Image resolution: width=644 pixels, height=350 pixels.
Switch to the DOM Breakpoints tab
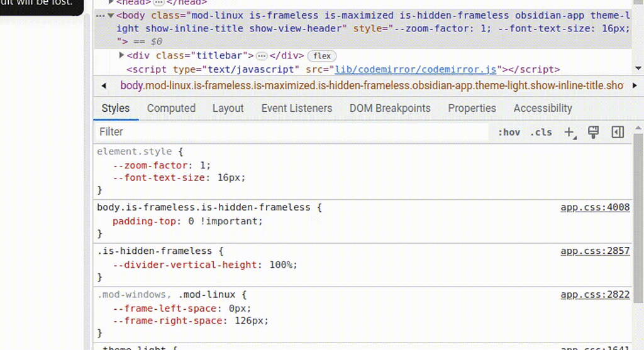click(x=390, y=108)
